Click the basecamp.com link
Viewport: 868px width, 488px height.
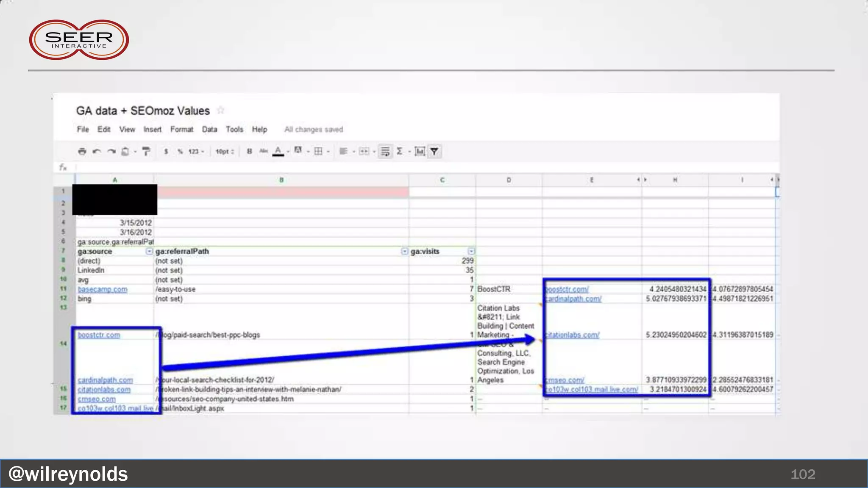(102, 289)
